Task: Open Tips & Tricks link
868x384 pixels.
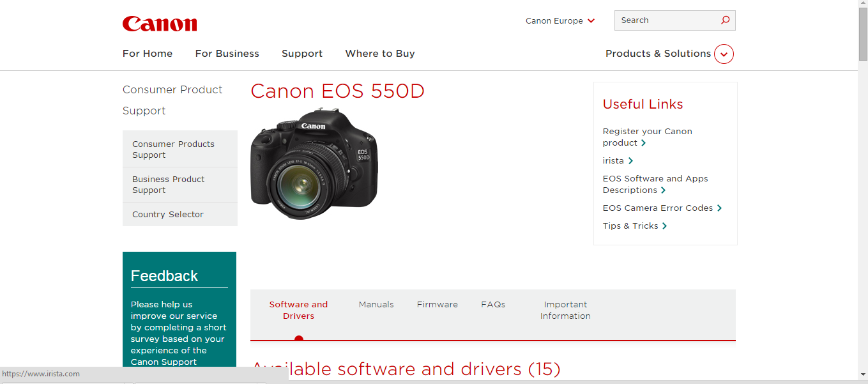Action: (630, 226)
